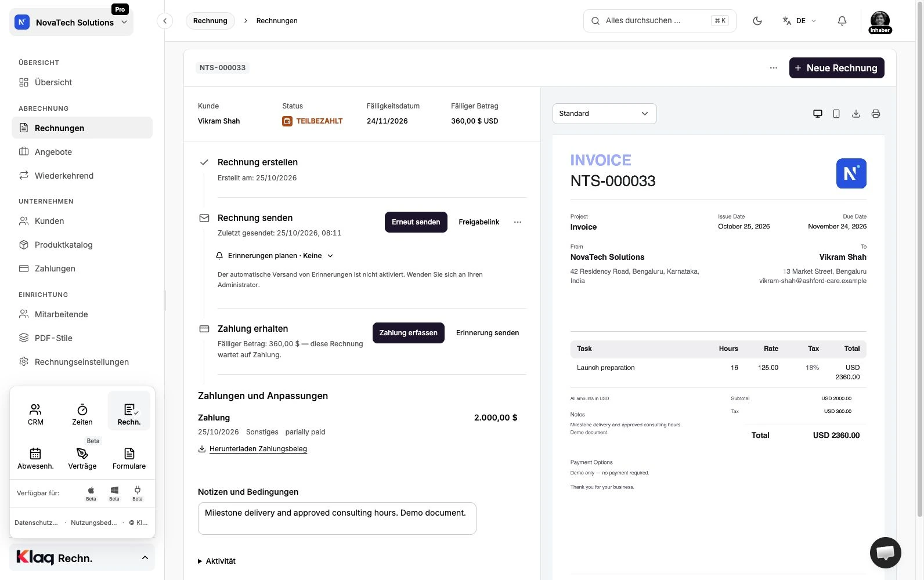Screen dimensions: 924x580
Task: Switch preview to mobile view
Action: (836, 114)
